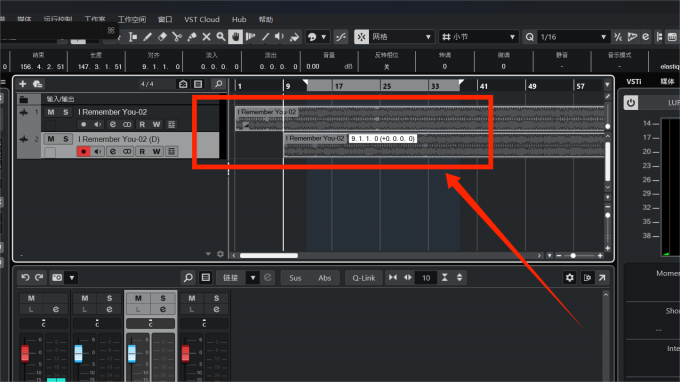
Task: Select the Mute X tool
Action: [206, 37]
